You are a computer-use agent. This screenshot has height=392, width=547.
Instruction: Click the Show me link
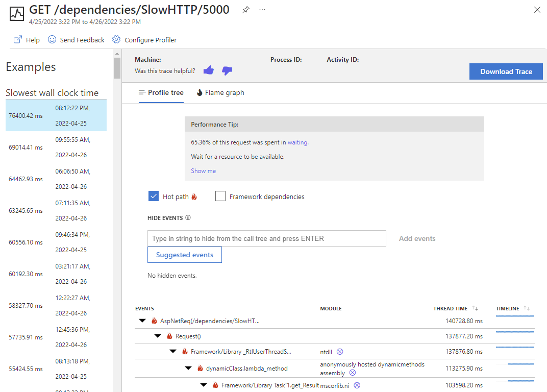pos(204,170)
